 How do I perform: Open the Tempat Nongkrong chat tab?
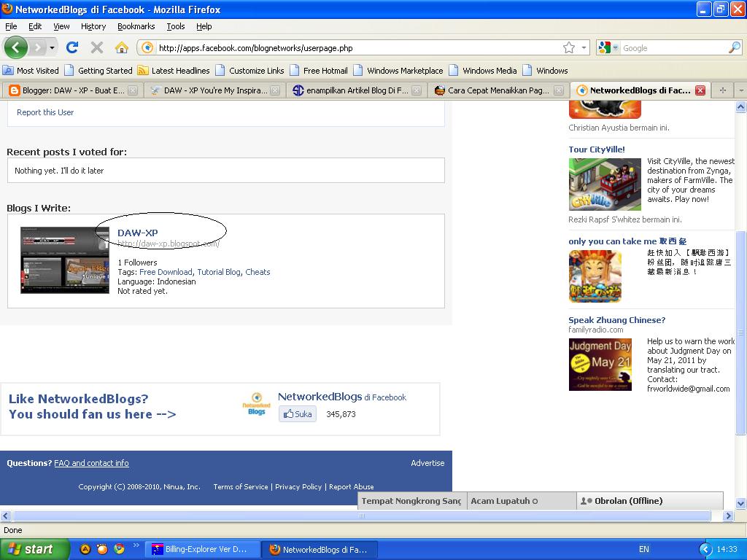411,501
